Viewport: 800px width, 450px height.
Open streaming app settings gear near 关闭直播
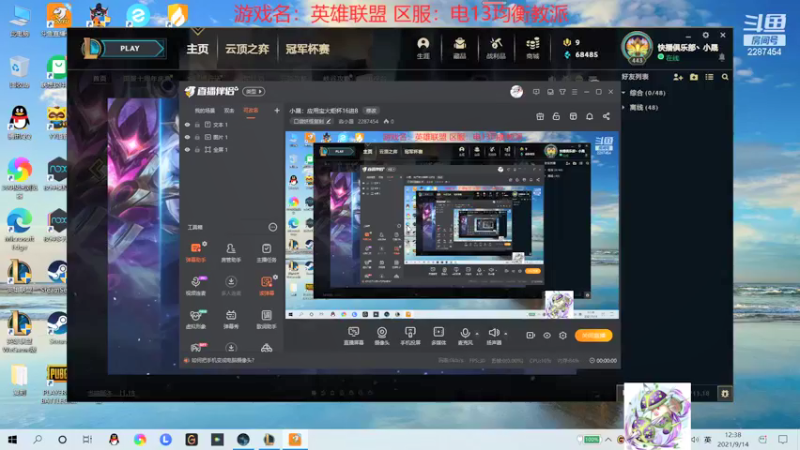tap(563, 335)
